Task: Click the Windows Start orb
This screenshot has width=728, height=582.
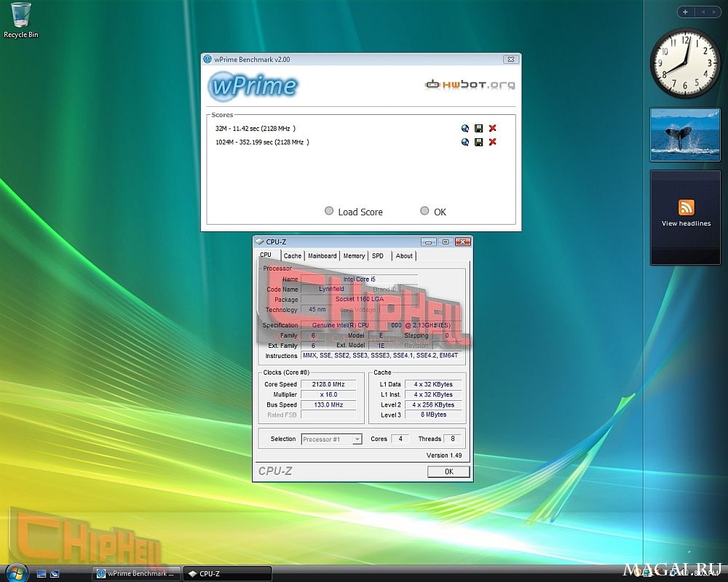Action: [17, 573]
